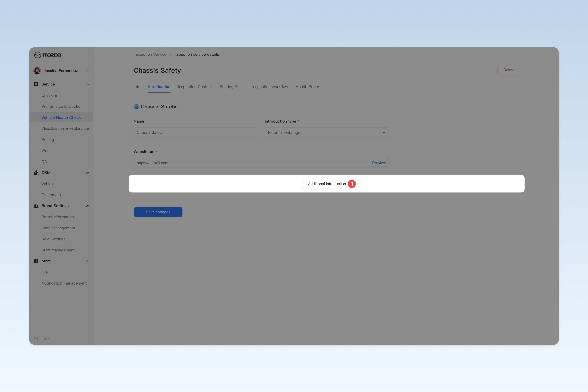This screenshot has width=588, height=392.
Task: Click the Chassis Safety section teal icon
Action: pyautogui.click(x=136, y=106)
